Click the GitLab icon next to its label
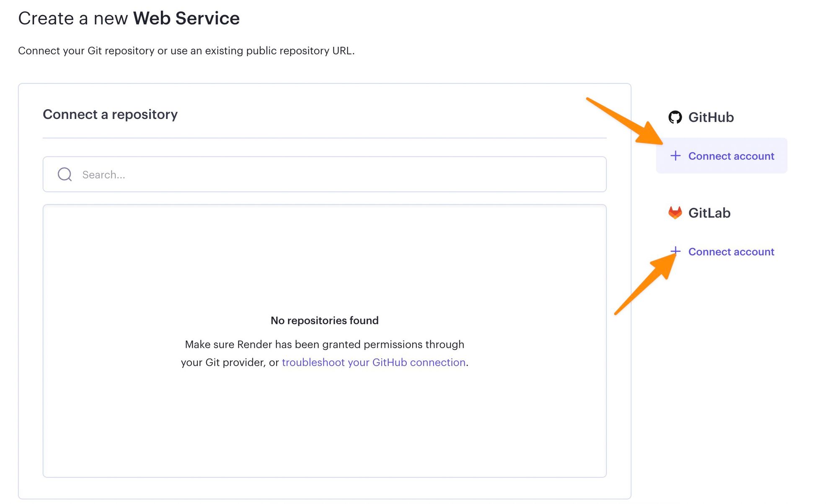 [675, 213]
